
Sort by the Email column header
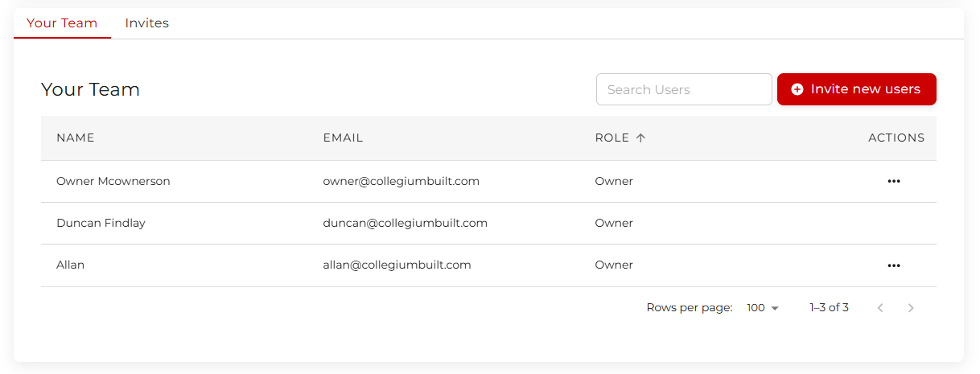click(343, 138)
